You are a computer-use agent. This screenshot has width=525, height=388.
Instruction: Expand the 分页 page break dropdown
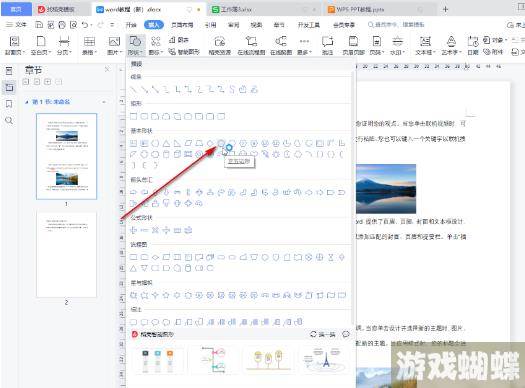(x=64, y=45)
